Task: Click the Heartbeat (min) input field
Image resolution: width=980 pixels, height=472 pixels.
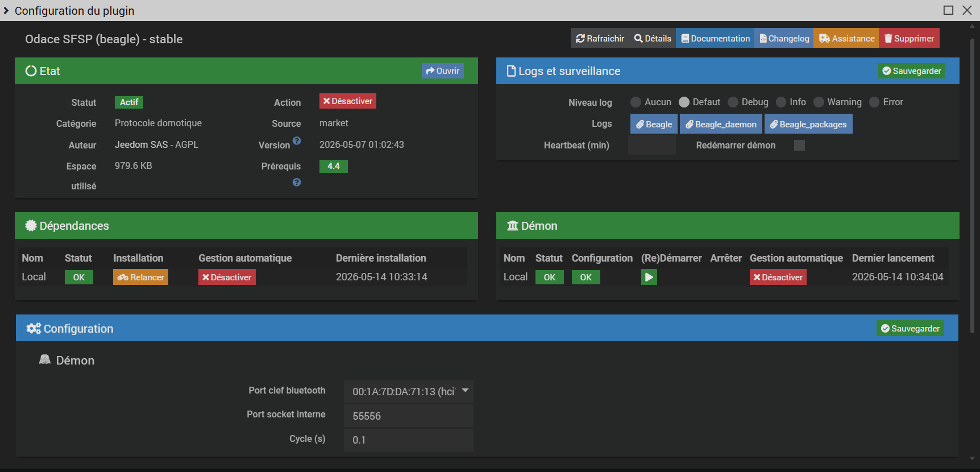Action: coord(652,145)
